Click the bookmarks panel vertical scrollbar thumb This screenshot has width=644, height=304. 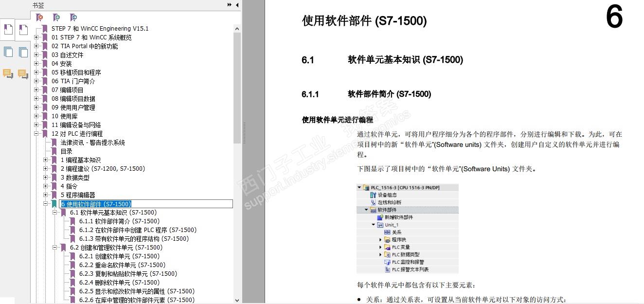coord(237,89)
